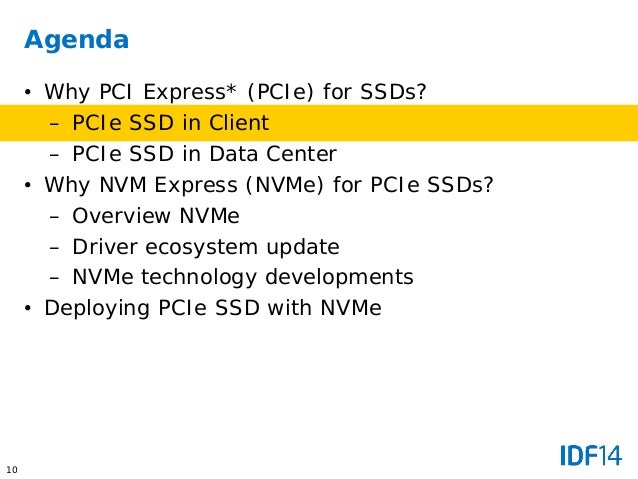
Task: Click the Overview NVMe sub-item
Action: (x=156, y=216)
